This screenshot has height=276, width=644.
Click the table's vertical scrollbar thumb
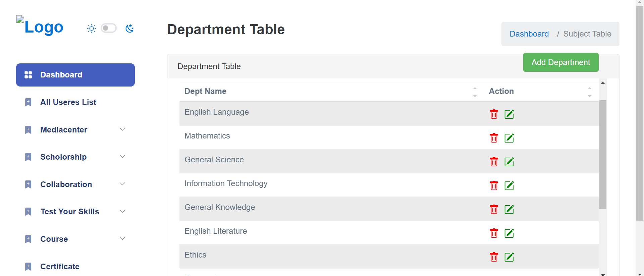pyautogui.click(x=603, y=154)
